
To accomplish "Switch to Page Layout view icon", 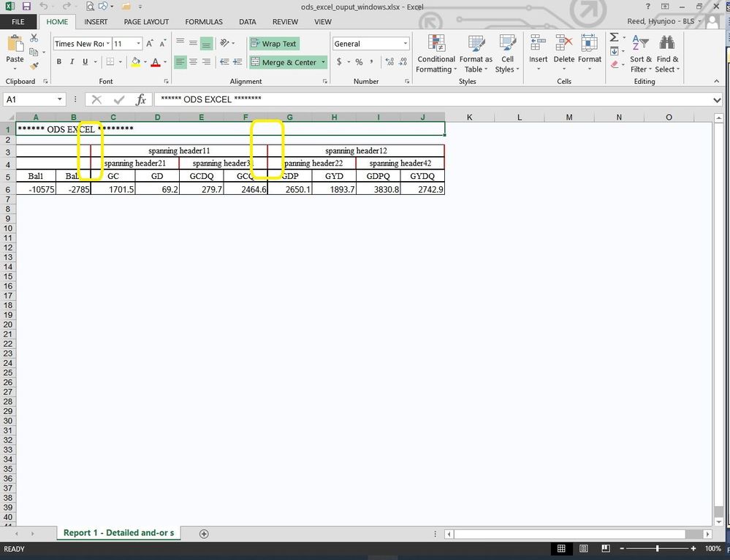I will [583, 549].
